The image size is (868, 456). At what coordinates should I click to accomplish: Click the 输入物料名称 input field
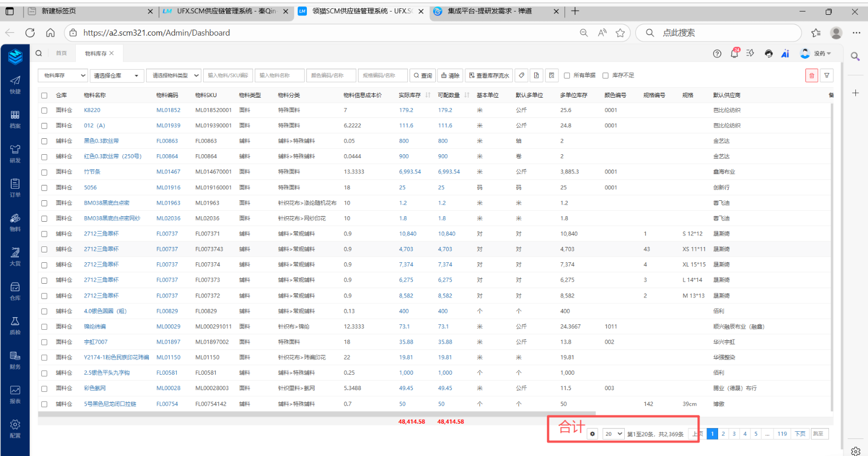(279, 76)
